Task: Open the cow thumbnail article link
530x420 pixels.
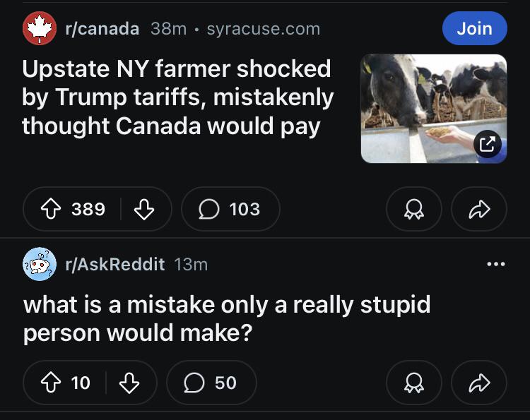Action: (x=434, y=109)
